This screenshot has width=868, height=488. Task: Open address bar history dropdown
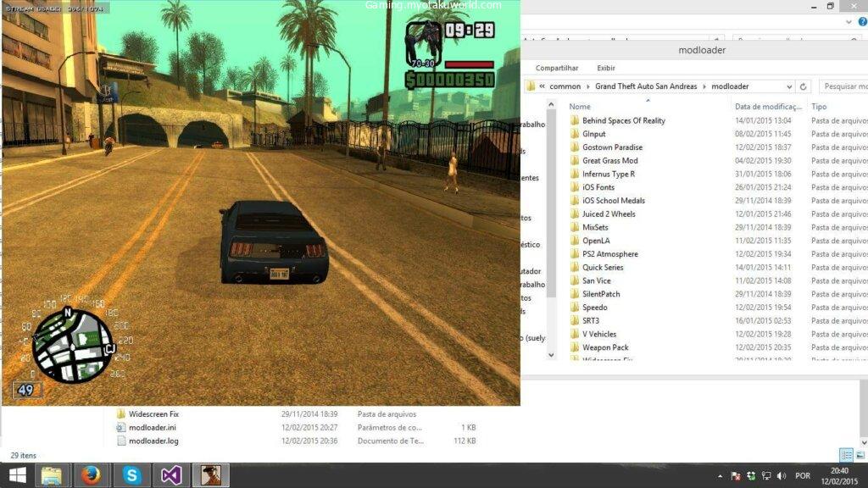pyautogui.click(x=789, y=87)
